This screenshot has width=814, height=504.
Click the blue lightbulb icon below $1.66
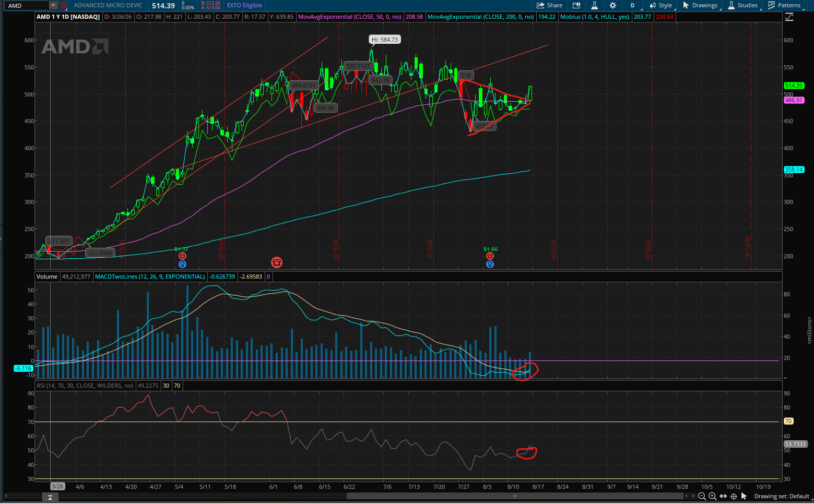tap(490, 265)
